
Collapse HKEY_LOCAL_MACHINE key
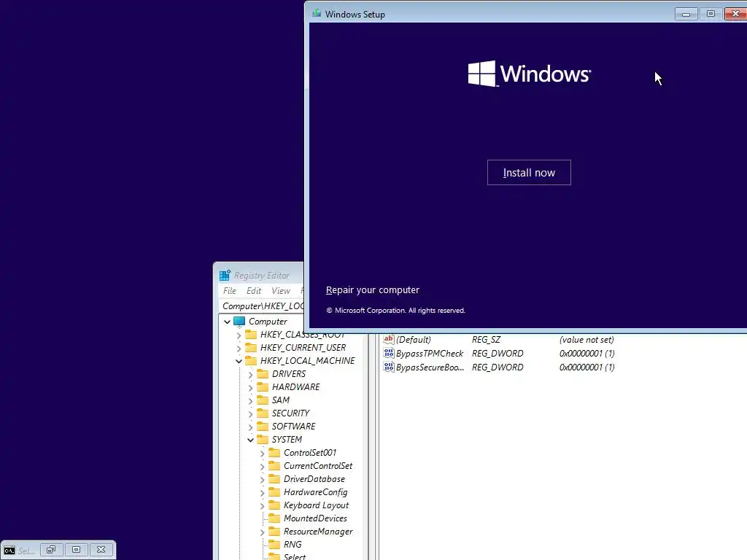point(239,362)
